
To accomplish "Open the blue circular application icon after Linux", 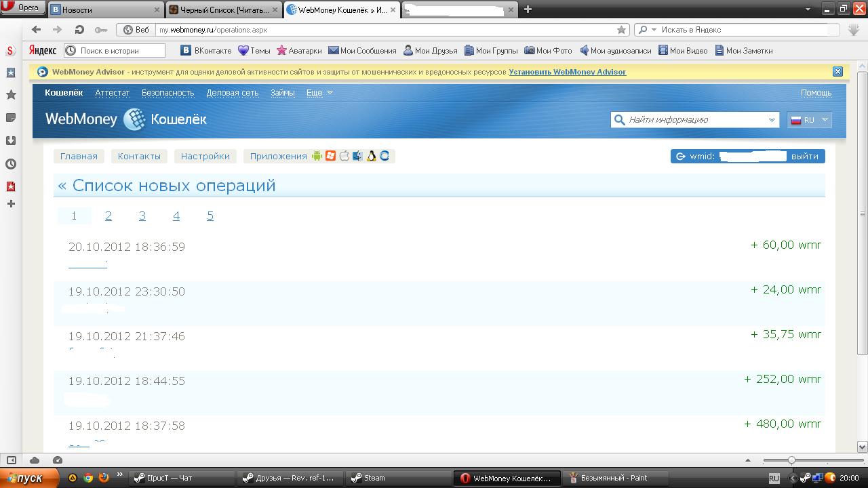I will coord(384,156).
